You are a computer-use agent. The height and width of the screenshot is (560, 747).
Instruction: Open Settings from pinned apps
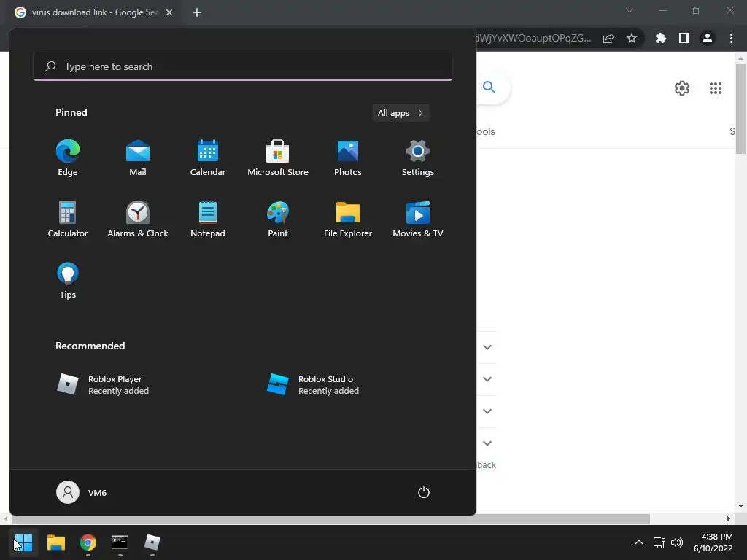tap(418, 158)
